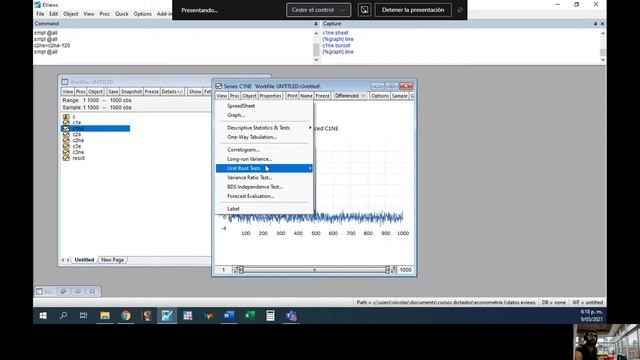Choose One-Way Tabulation... menu entry
The width and height of the screenshot is (640, 360).
252,137
